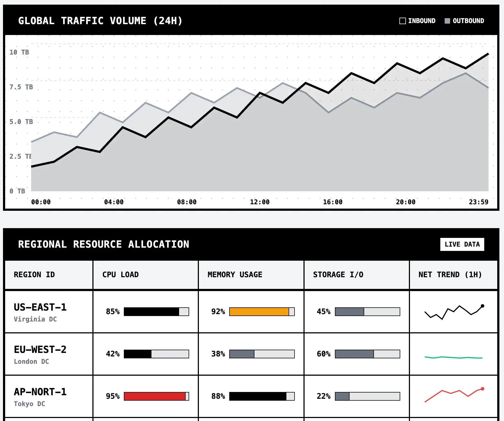Click the 85% CPU value for US-EAST-1
Viewport: 504px width, 421px height.
pyautogui.click(x=113, y=312)
